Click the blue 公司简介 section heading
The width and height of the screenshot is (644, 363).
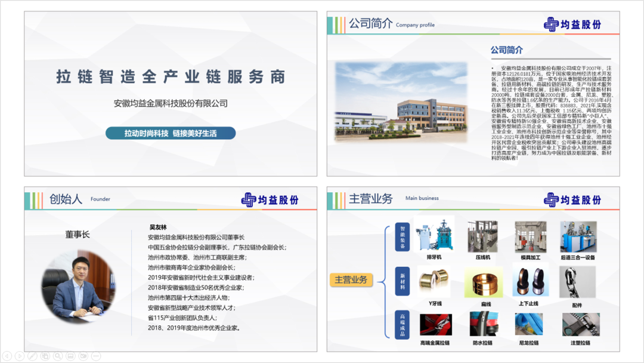point(506,50)
